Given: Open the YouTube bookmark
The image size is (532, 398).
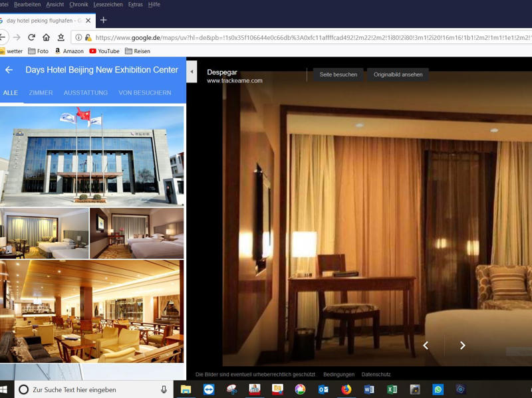Looking at the screenshot, I should [104, 51].
